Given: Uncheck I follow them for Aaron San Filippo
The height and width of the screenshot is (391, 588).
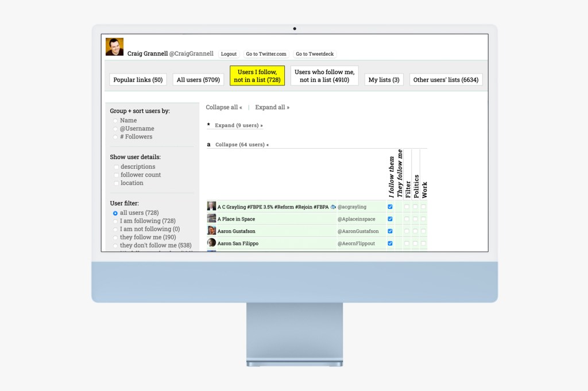Looking at the screenshot, I should click(390, 243).
